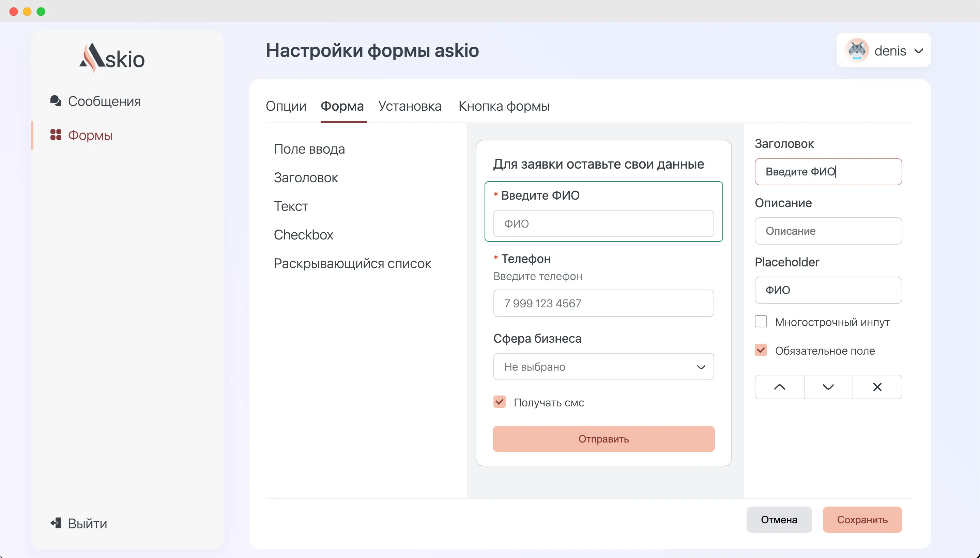Viewport: 980px width, 558px height.
Task: Click the Формы grid icon
Action: pyautogui.click(x=56, y=135)
